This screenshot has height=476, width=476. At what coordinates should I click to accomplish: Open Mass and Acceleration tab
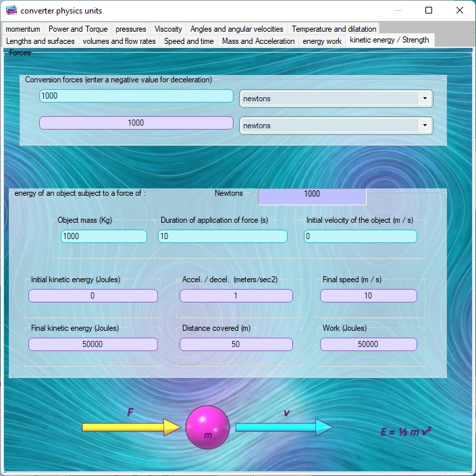pyautogui.click(x=259, y=41)
